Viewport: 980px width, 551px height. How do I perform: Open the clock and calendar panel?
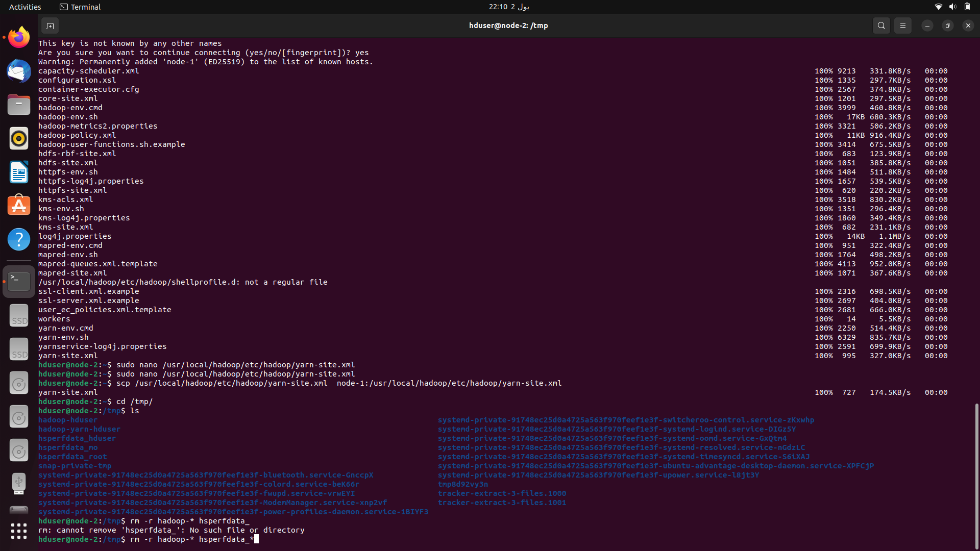[x=508, y=7]
